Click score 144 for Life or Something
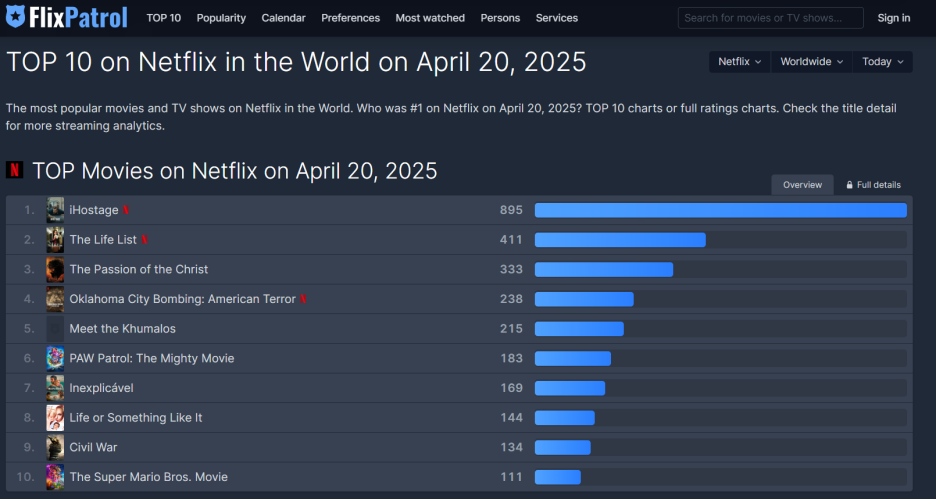The image size is (936, 499). [x=512, y=418]
